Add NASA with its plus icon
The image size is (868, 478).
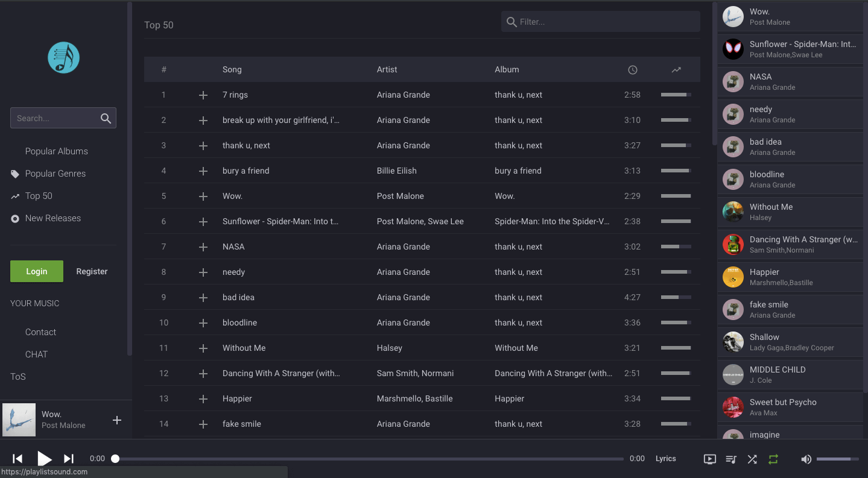pyautogui.click(x=203, y=247)
